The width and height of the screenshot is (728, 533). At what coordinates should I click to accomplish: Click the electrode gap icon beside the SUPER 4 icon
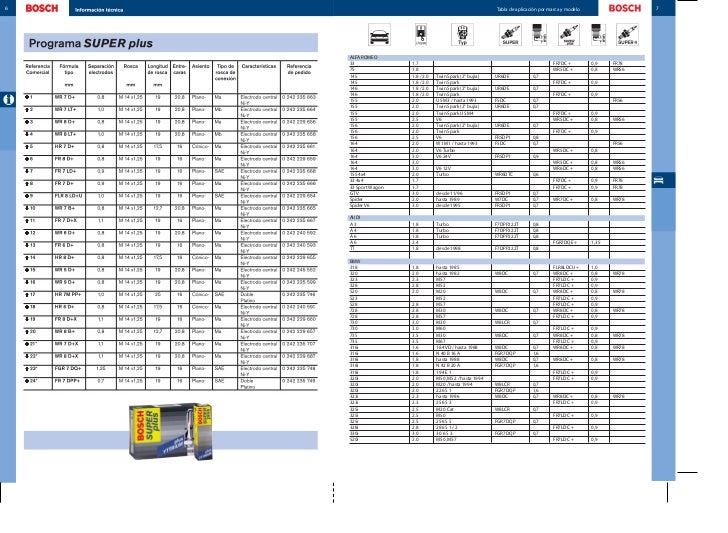click(598, 35)
